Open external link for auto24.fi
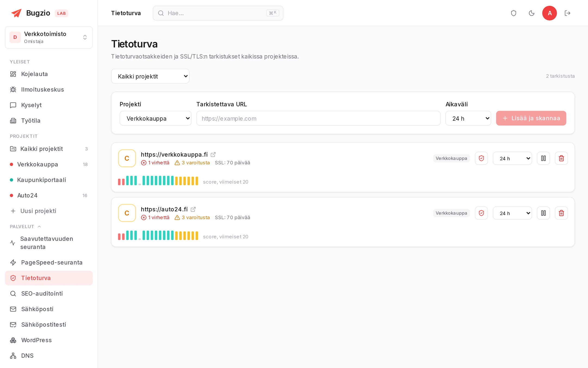The width and height of the screenshot is (588, 368). tap(193, 209)
